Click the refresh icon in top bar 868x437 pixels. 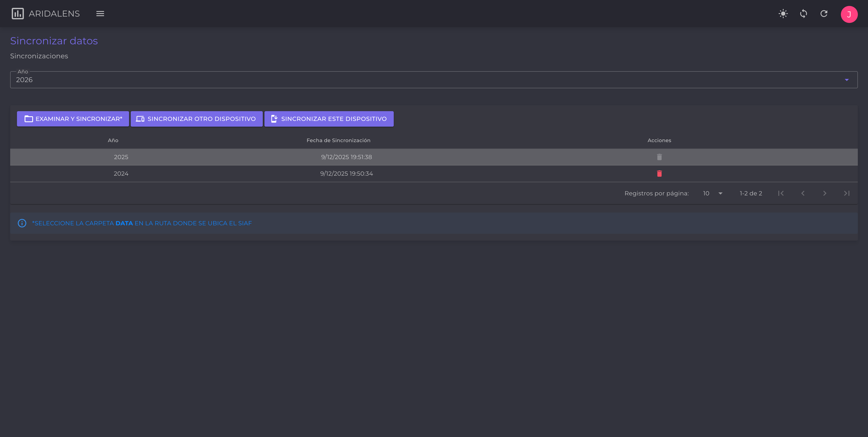pyautogui.click(x=824, y=14)
